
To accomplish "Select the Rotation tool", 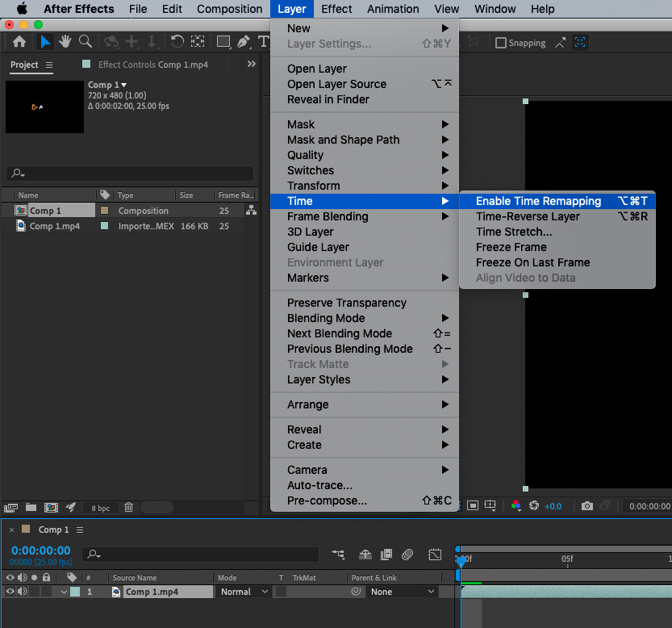I will [x=177, y=42].
